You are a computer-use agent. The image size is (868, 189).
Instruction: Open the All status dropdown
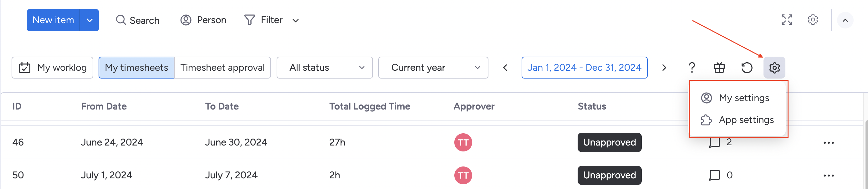324,68
